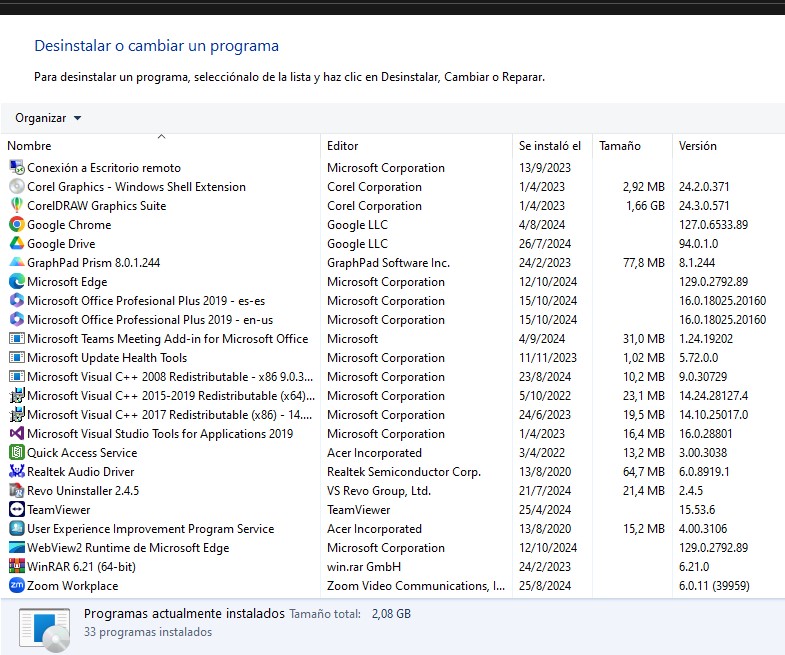Screen dimensions: 785x655
Task: Click the Microsoft Edge icon
Action: pos(17,281)
